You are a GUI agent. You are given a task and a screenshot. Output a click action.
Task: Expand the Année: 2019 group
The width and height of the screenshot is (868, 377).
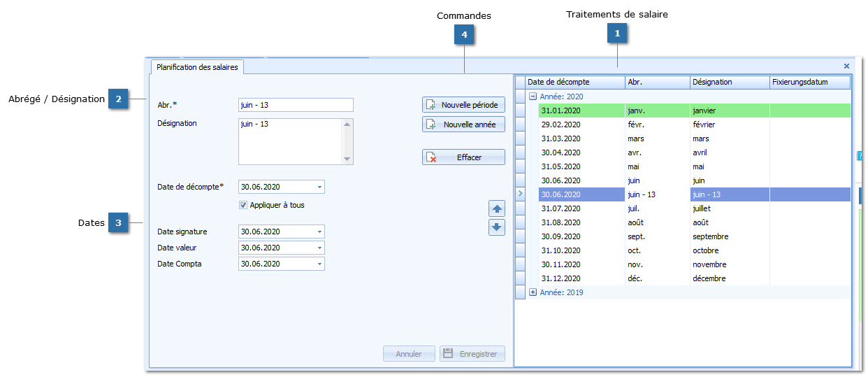pyautogui.click(x=533, y=292)
